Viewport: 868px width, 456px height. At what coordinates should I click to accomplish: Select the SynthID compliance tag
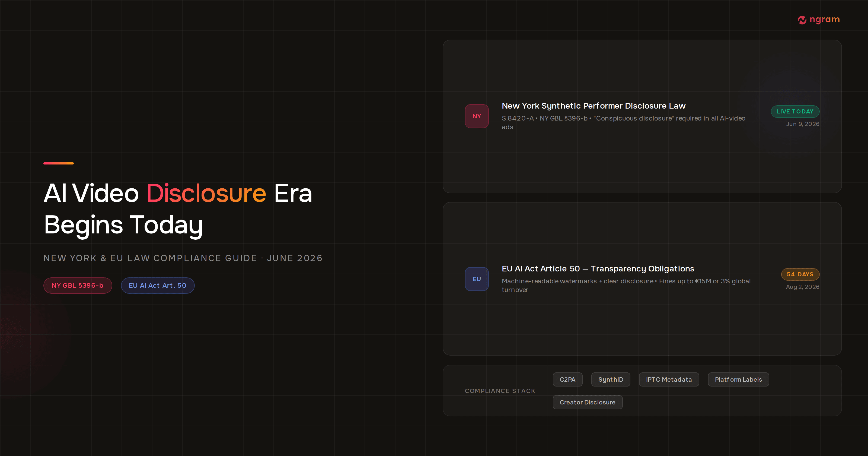point(611,379)
